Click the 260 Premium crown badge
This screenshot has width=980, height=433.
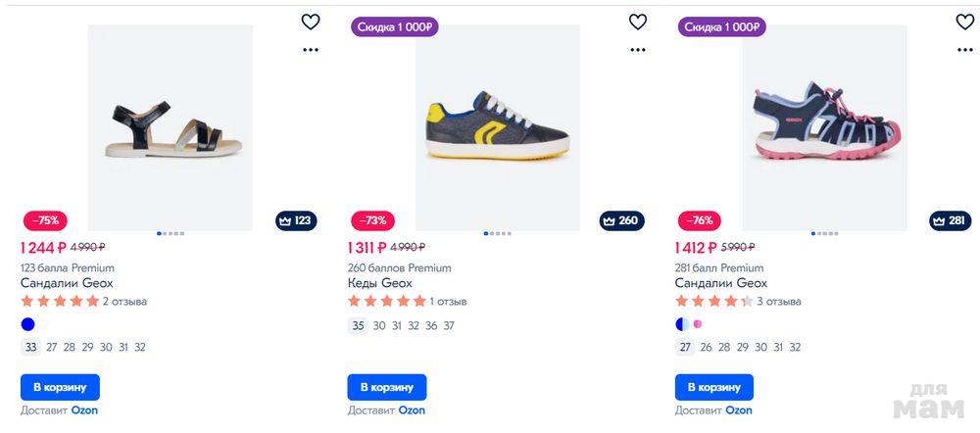tap(622, 220)
